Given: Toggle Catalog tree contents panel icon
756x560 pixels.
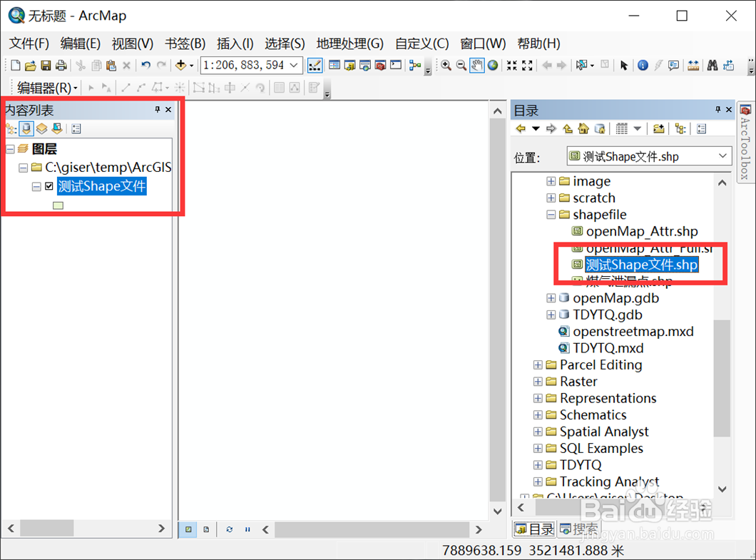Looking at the screenshot, I should (x=680, y=129).
